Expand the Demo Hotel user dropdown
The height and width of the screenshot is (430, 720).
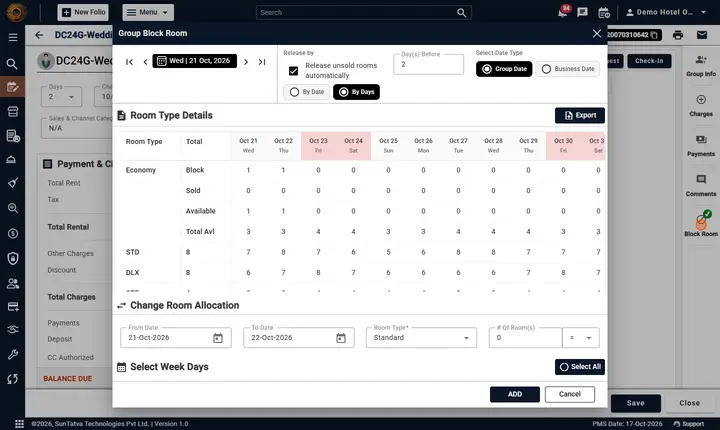[666, 12]
